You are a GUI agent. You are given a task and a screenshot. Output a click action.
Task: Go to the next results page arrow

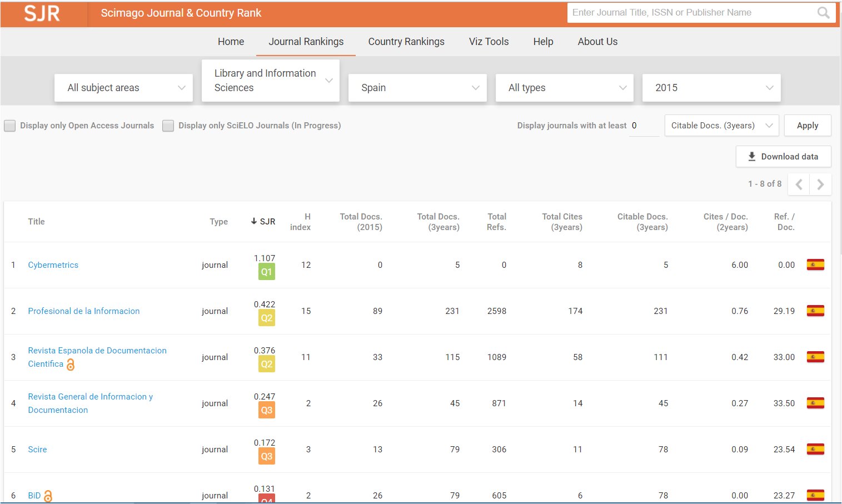[820, 184]
